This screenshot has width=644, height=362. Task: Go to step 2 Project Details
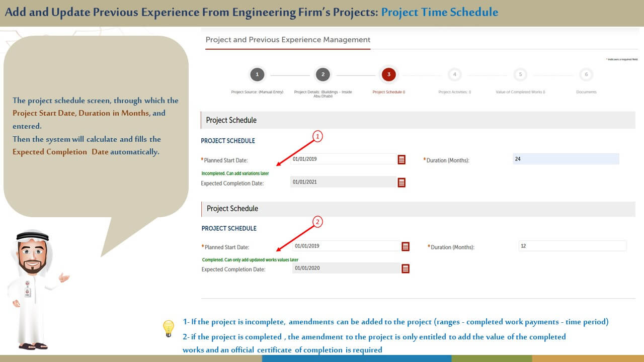pos(323,75)
